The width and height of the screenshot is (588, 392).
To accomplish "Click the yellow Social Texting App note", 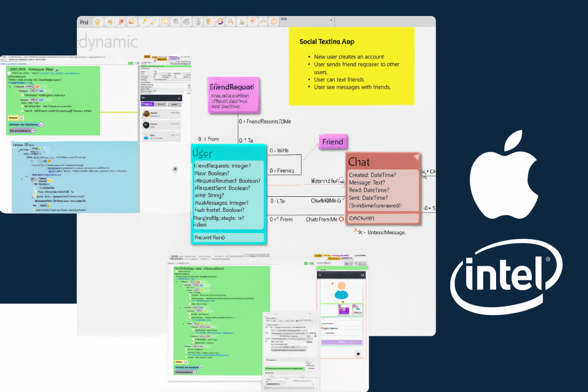I will (351, 66).
